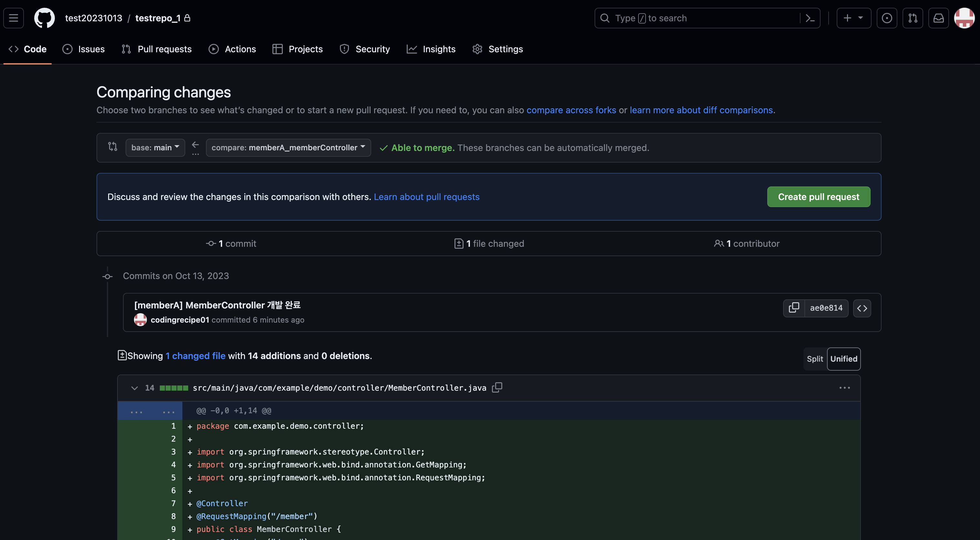980x540 pixels.
Task: Copy MemberController.java file path
Action: pos(497,387)
